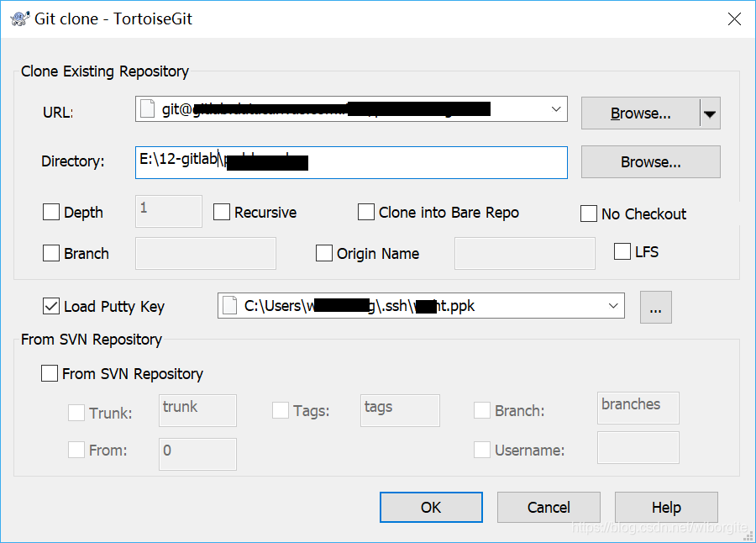Screen dimensions: 756x543
Task: Click the 'Directory:' label
Action: pyautogui.click(x=73, y=161)
